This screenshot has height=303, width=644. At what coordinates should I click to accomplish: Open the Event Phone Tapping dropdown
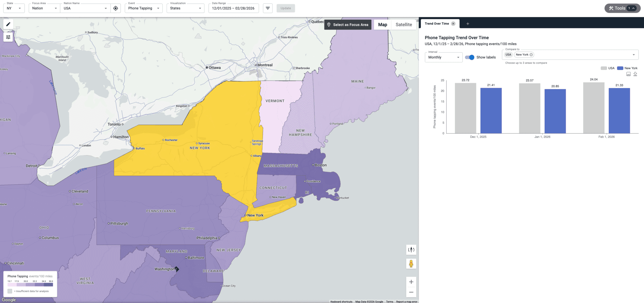pos(143,8)
